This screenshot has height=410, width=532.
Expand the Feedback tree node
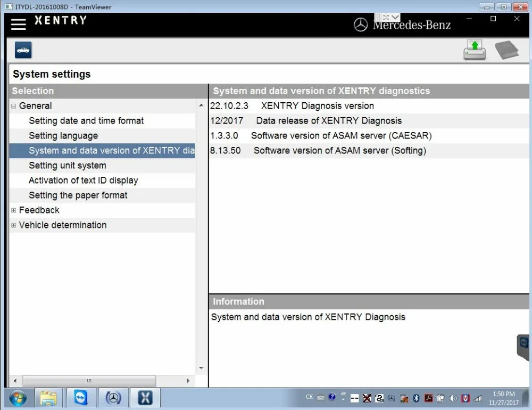[13, 210]
